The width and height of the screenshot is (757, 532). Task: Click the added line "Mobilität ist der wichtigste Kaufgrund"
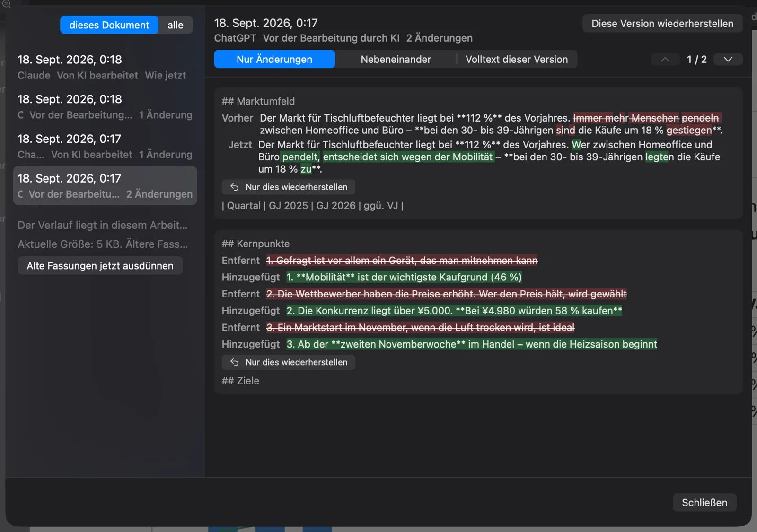coord(404,277)
